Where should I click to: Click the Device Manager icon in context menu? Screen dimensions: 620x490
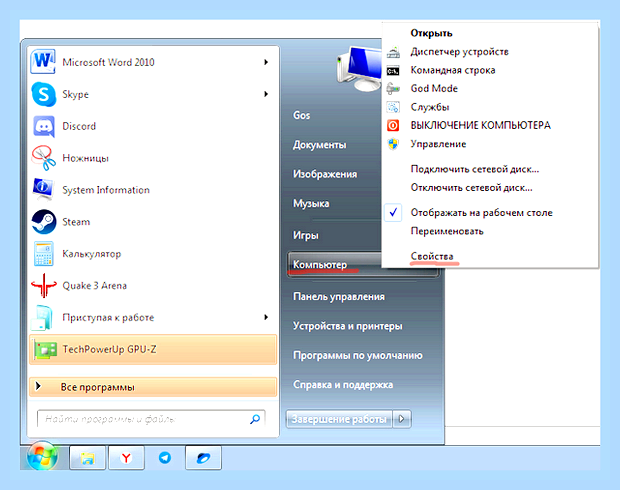click(x=393, y=52)
